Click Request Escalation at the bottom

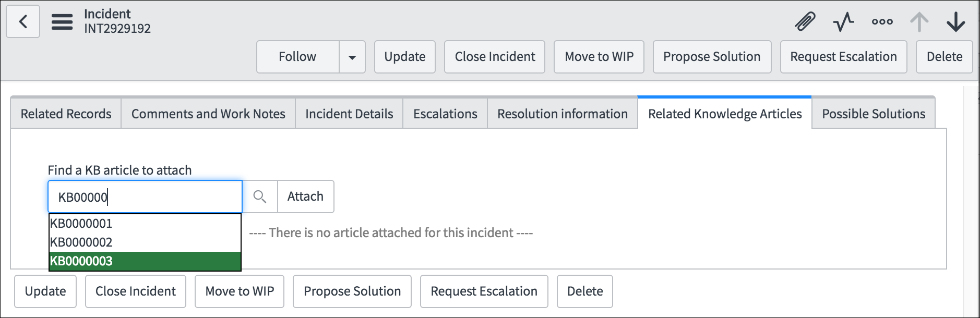[484, 291]
